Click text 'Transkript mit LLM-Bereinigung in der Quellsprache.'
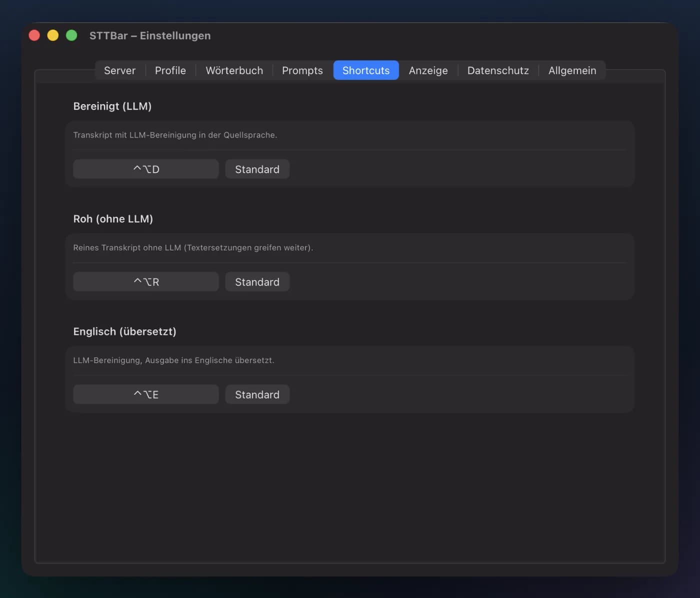This screenshot has height=598, width=700. 175,135
